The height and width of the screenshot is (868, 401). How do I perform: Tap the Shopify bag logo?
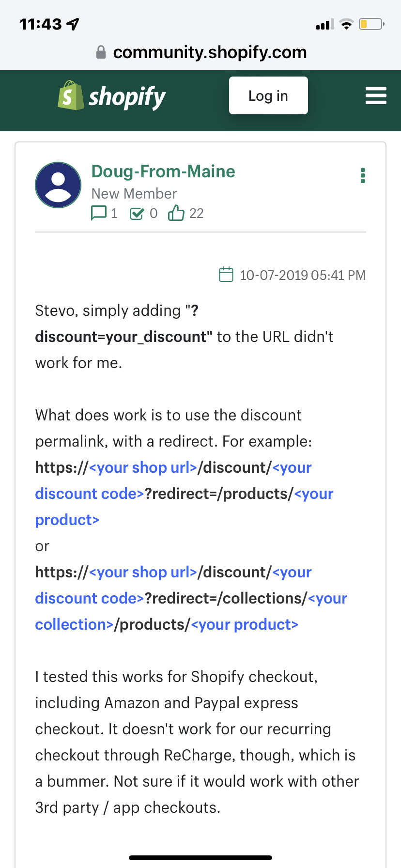(x=71, y=95)
